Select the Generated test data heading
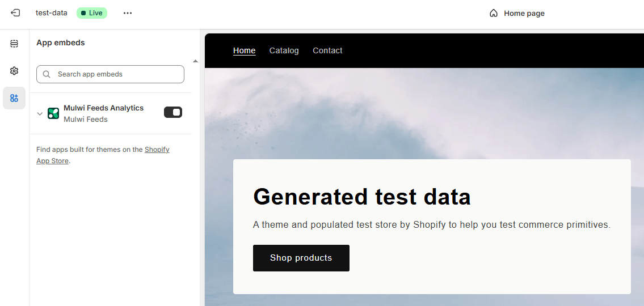644x306 pixels. (362, 197)
